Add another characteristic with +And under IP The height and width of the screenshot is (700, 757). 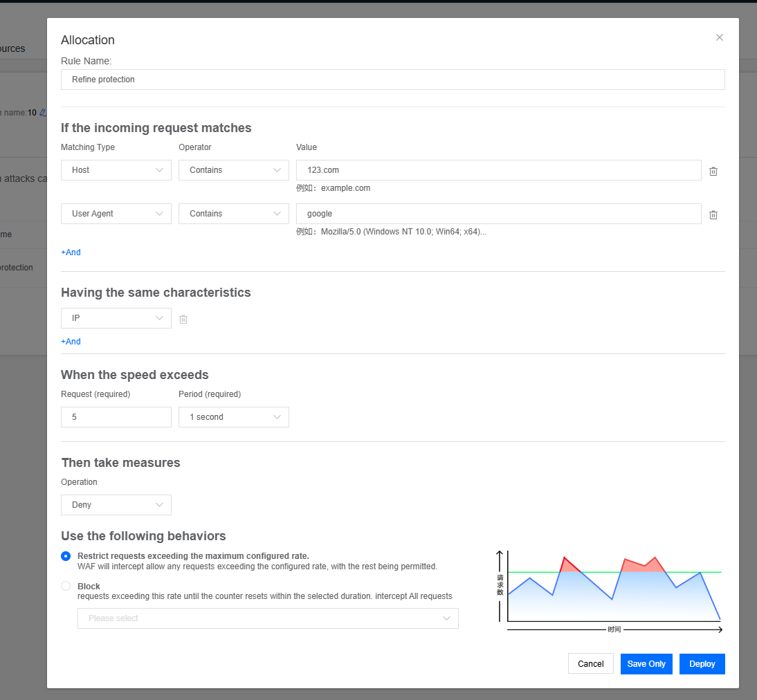(x=71, y=342)
